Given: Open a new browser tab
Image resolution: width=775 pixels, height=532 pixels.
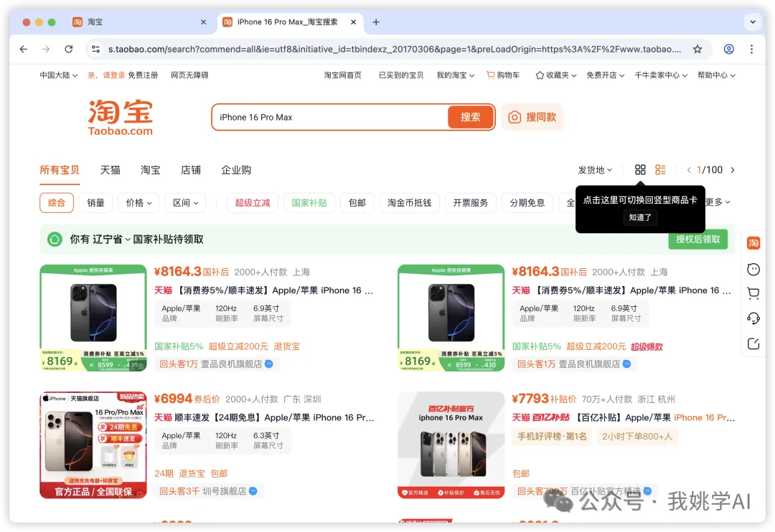Looking at the screenshot, I should pyautogui.click(x=376, y=22).
